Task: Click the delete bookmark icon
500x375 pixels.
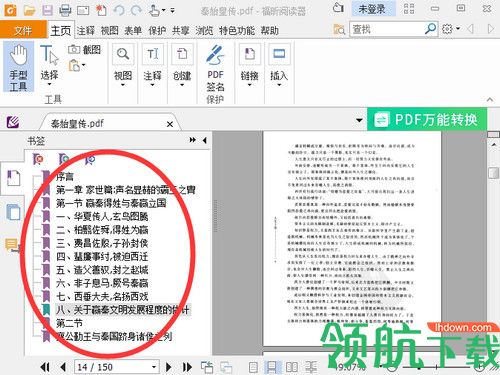Action: [38, 159]
